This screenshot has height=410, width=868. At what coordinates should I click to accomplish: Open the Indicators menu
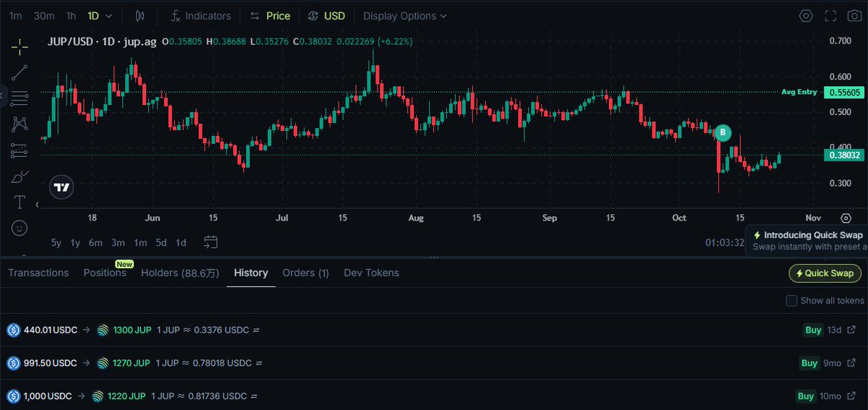(x=200, y=15)
